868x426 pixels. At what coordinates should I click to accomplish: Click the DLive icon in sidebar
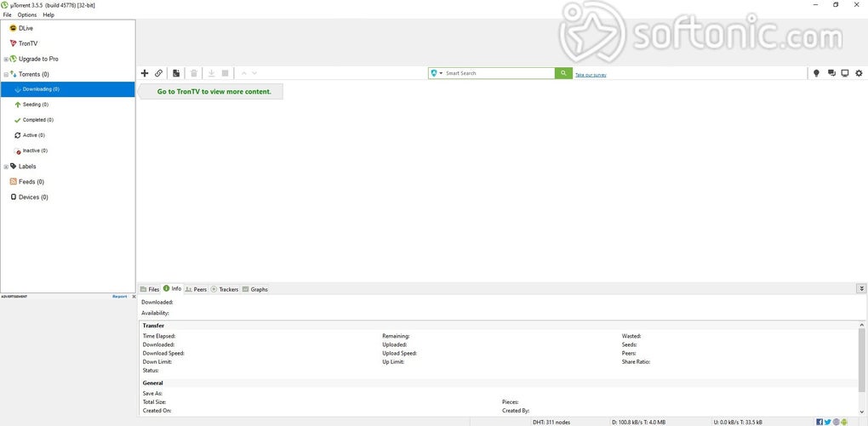pos(14,28)
